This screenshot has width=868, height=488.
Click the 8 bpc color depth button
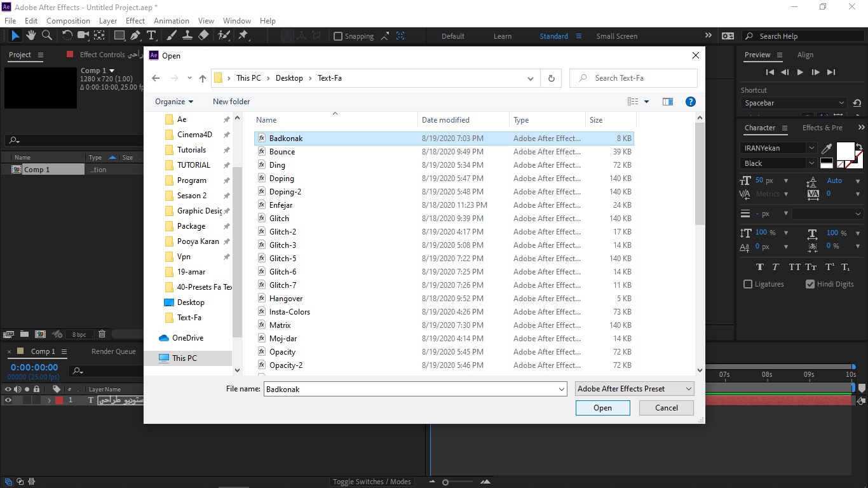pyautogui.click(x=79, y=334)
